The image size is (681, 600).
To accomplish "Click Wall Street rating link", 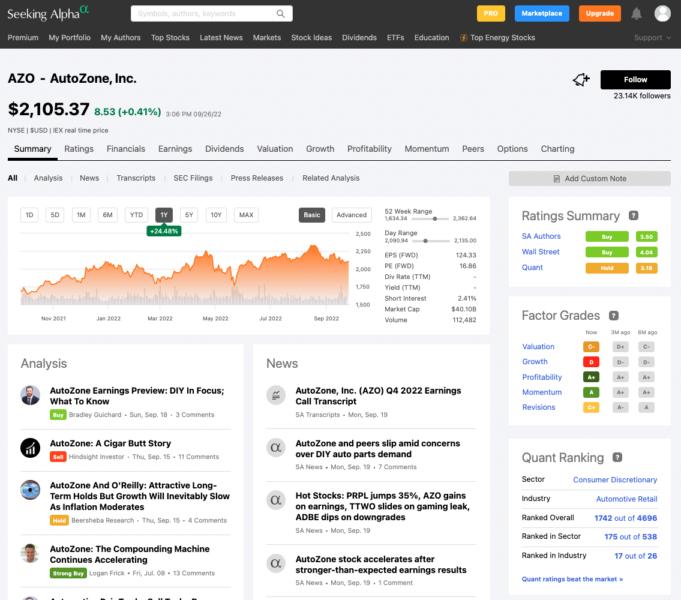I will [x=541, y=252].
